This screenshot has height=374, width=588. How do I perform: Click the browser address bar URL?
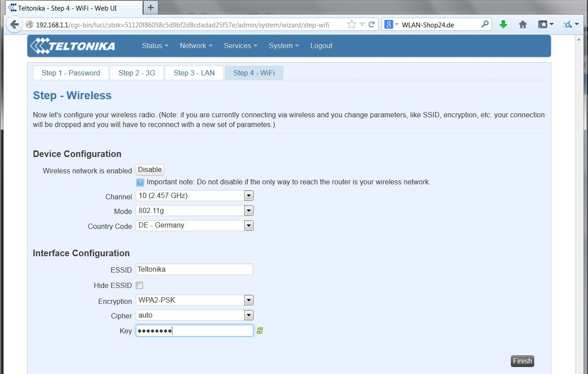click(182, 25)
